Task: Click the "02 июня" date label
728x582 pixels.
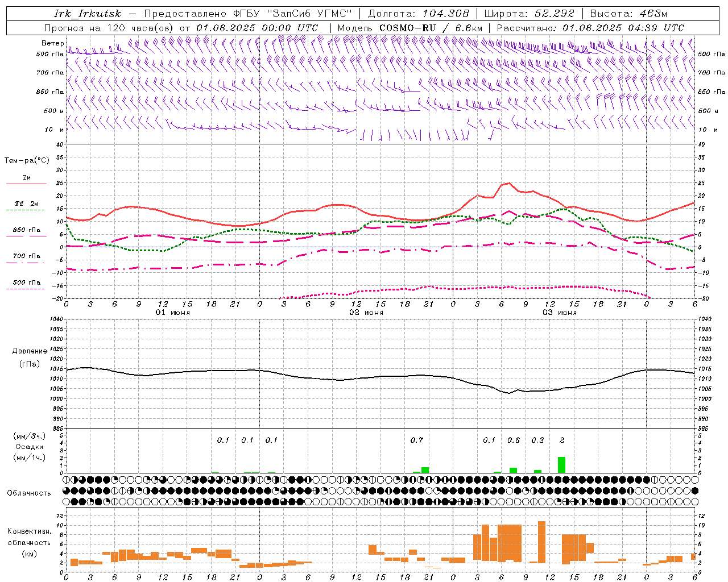Action: click(x=366, y=313)
